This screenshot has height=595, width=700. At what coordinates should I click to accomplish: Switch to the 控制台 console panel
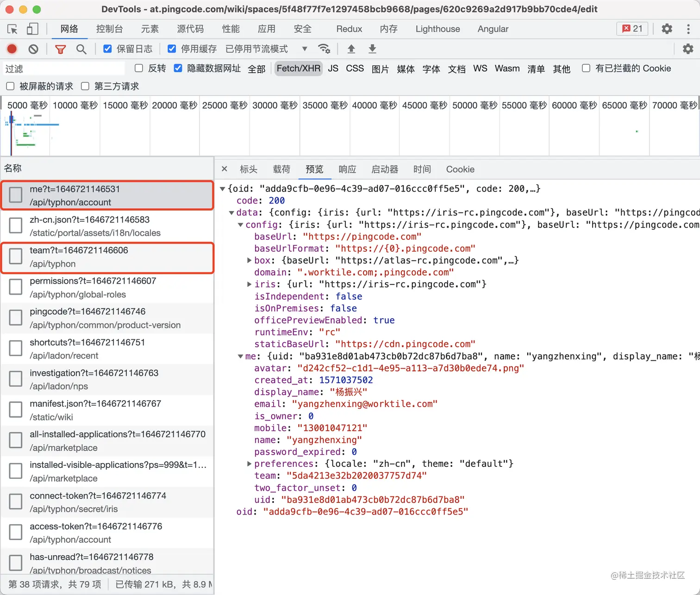tap(109, 29)
